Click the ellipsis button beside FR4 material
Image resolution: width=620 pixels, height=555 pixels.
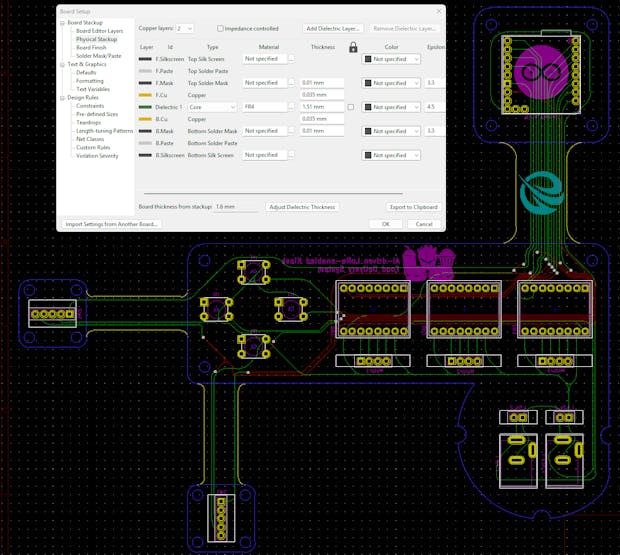click(x=292, y=106)
